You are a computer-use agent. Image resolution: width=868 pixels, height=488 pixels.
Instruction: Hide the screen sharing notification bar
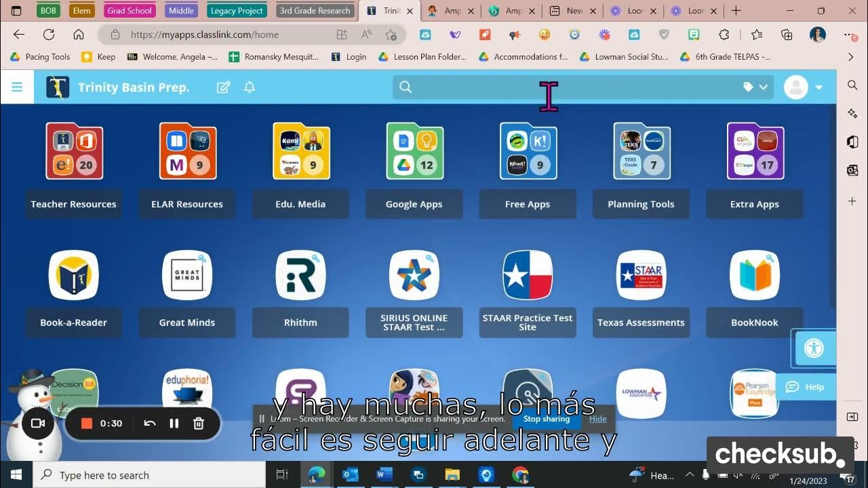coord(598,419)
